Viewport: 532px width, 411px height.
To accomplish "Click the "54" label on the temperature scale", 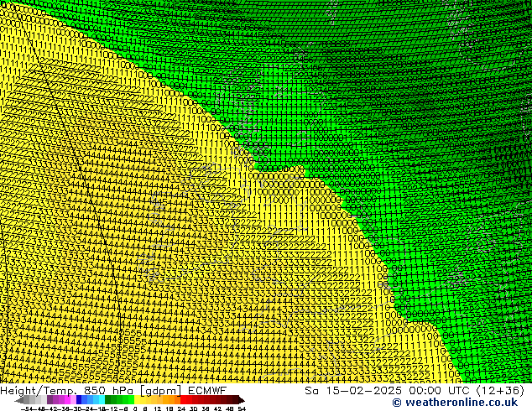I will 242,409.
